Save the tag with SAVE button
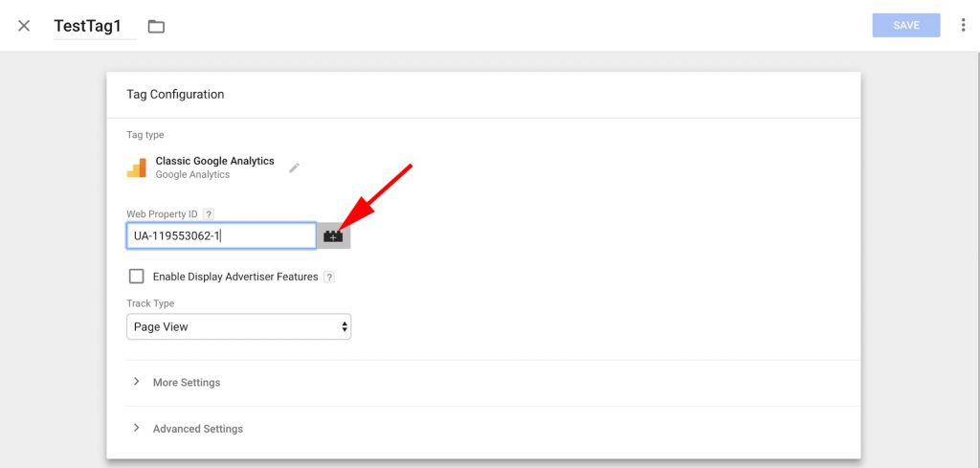980x468 pixels. [905, 25]
